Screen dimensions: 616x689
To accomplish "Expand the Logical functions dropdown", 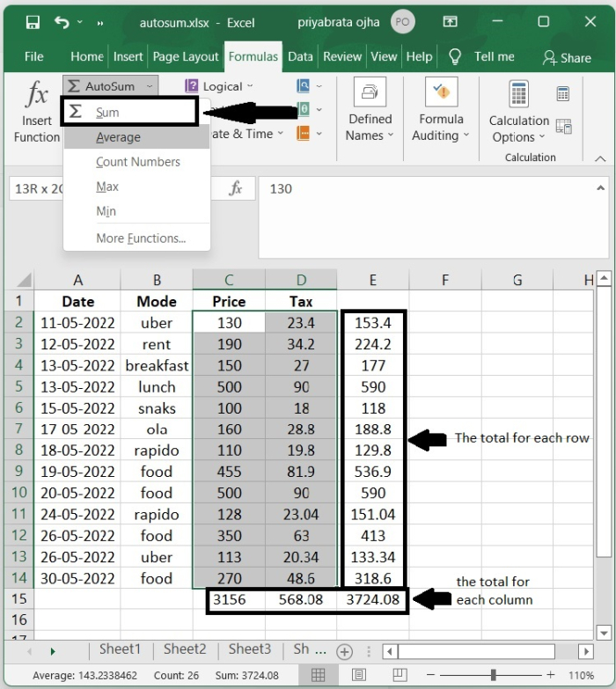I will pos(220,86).
